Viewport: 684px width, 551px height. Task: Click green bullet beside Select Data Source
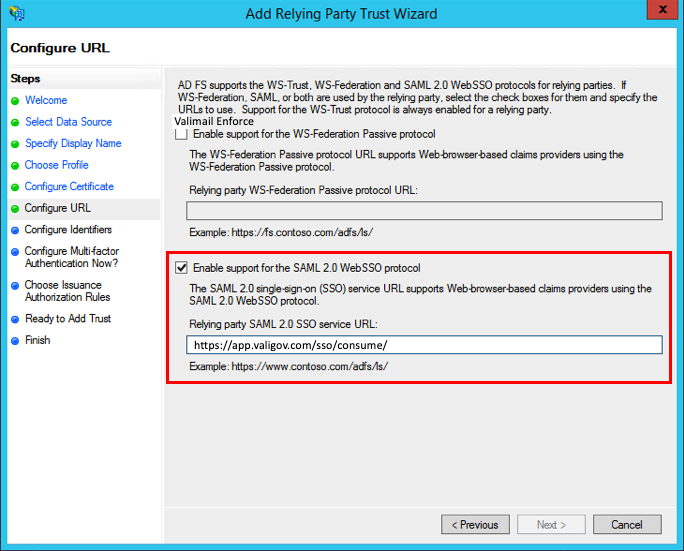15,123
